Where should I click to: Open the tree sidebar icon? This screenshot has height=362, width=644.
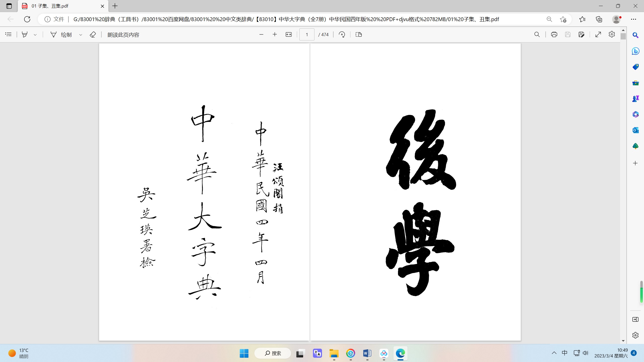tap(635, 146)
